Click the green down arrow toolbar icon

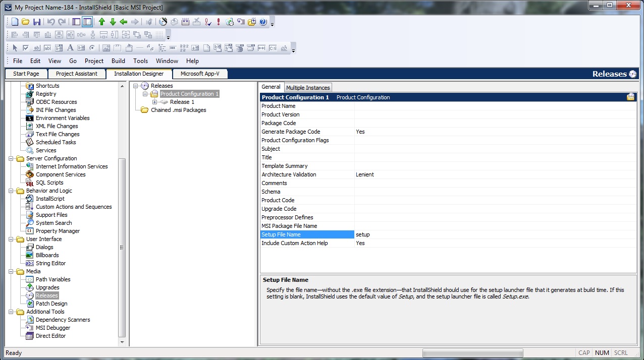pos(113,22)
